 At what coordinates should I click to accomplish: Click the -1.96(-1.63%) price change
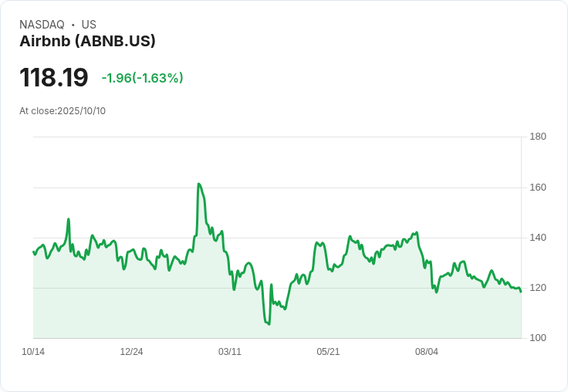click(x=142, y=78)
